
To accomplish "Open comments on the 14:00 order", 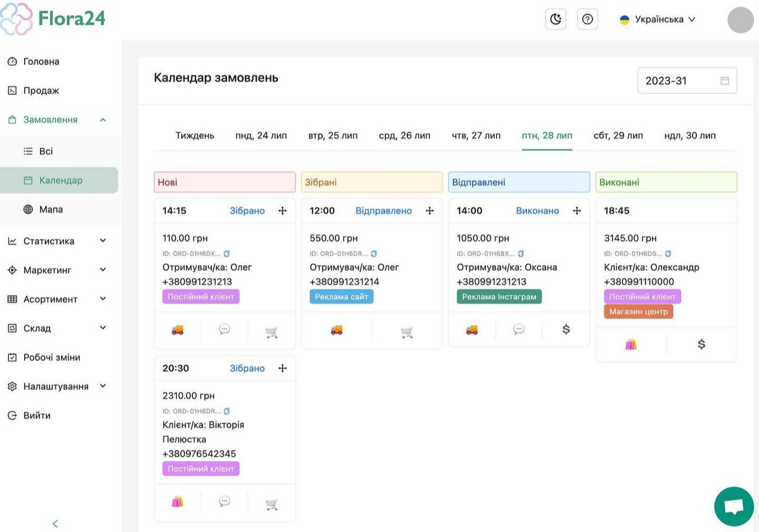I will click(518, 329).
